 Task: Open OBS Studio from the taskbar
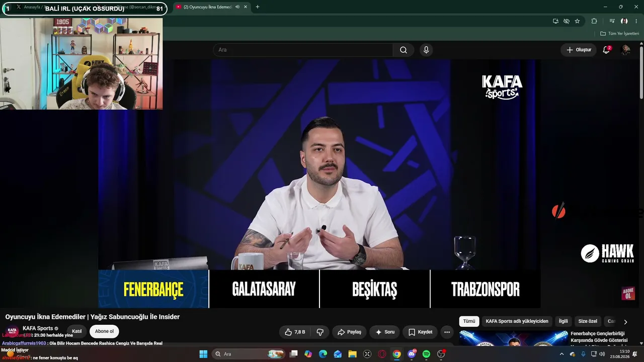point(441,354)
